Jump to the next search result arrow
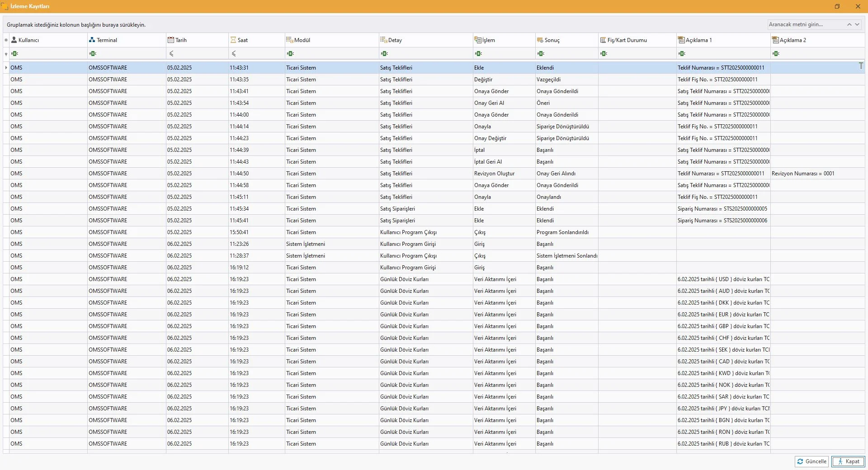 tap(857, 24)
